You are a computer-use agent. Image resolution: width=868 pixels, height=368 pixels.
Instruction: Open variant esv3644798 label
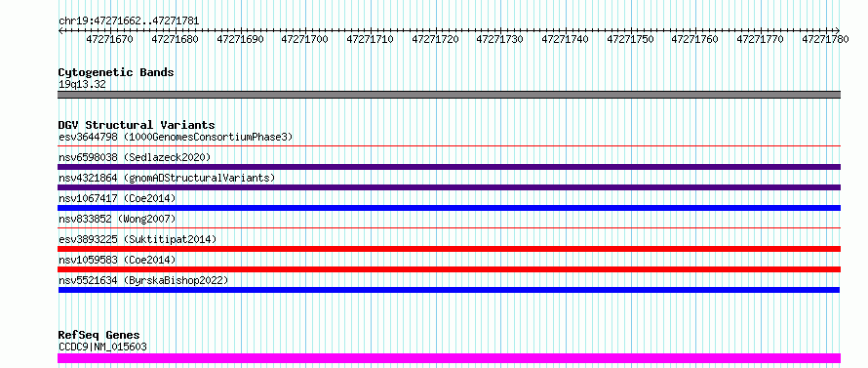click(x=176, y=137)
